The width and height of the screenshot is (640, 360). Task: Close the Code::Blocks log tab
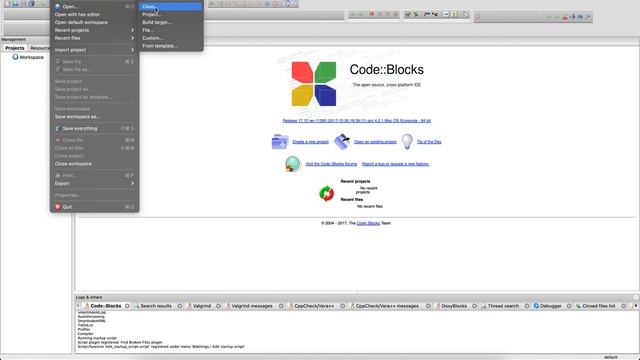[127, 306]
